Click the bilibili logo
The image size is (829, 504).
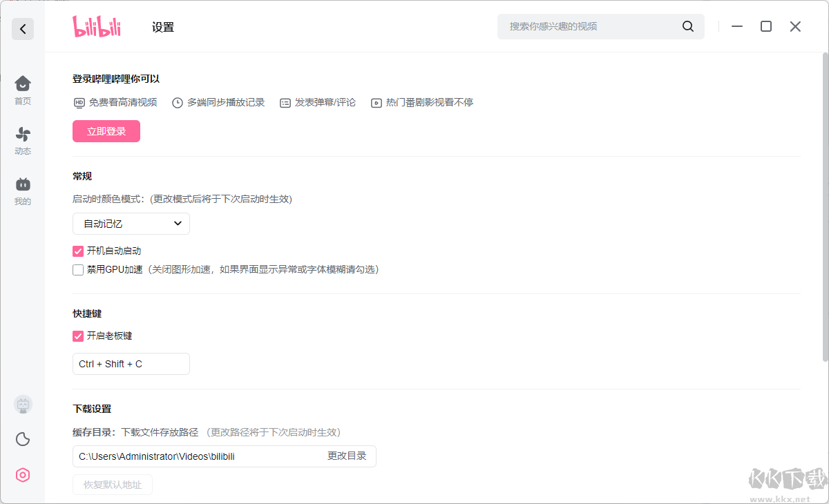97,27
